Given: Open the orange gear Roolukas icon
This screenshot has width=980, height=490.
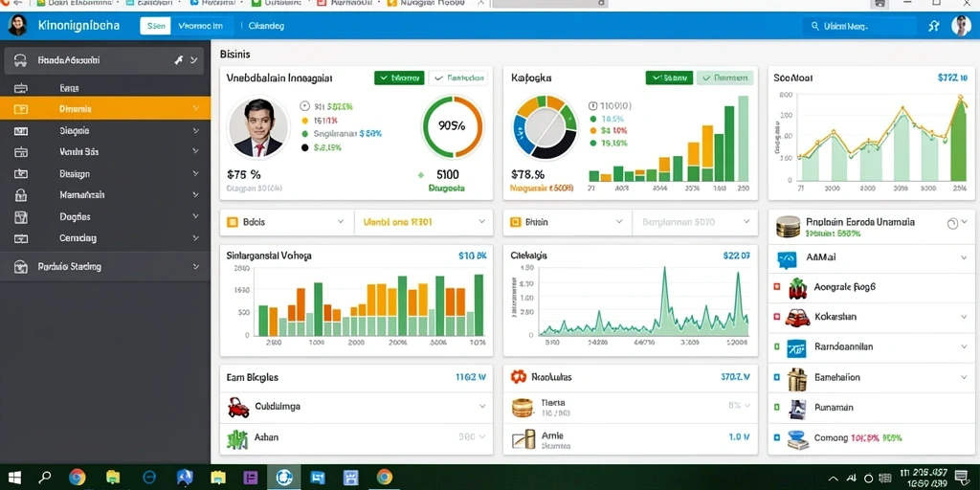Looking at the screenshot, I should (518, 377).
